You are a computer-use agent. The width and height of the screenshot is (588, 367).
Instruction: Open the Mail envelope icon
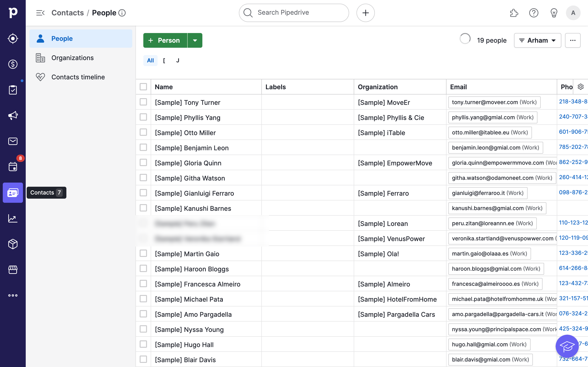(x=13, y=141)
